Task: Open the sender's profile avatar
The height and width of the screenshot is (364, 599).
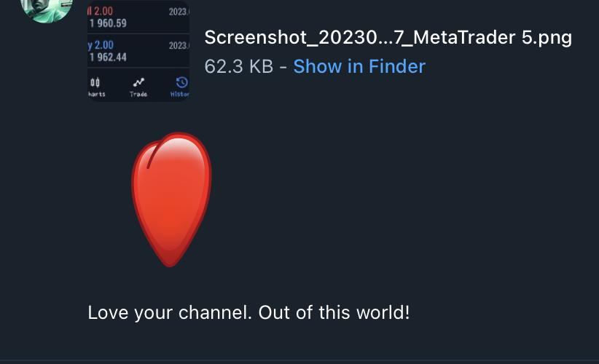Action: pyautogui.click(x=47, y=9)
